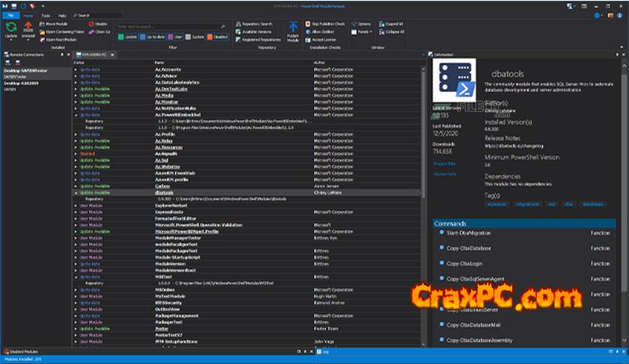This screenshot has width=629, height=364.
Task: Expand the Az.Accounts row
Action: [75, 68]
